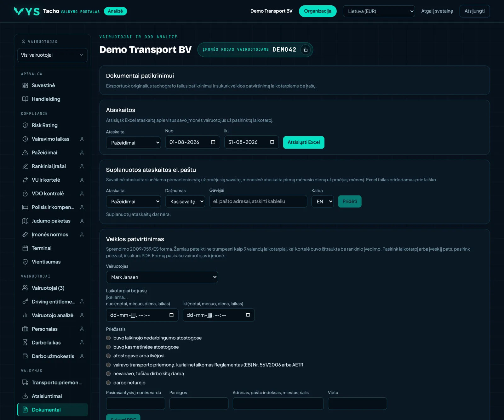The height and width of the screenshot is (420, 504).
Task: Click the VDO kontrolė stopwatch icon
Action: pyautogui.click(x=25, y=194)
